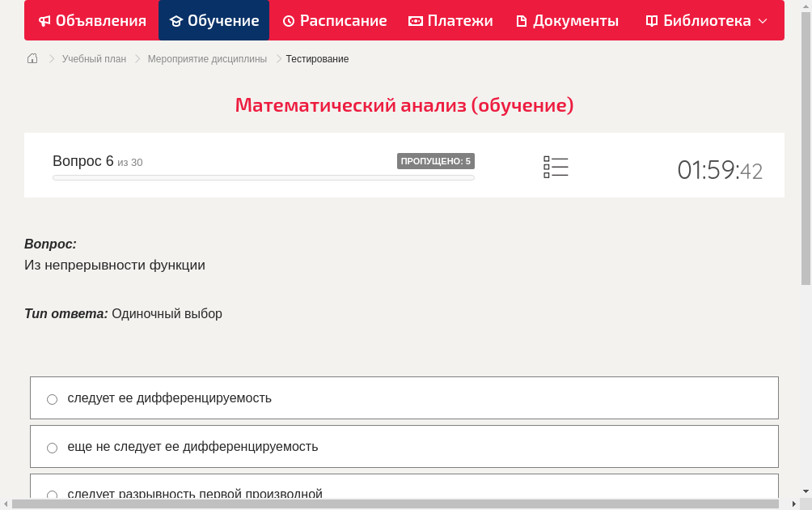Image resolution: width=812 pixels, height=510 pixels.
Task: Switch to the Обучение menu section
Action: click(x=214, y=20)
